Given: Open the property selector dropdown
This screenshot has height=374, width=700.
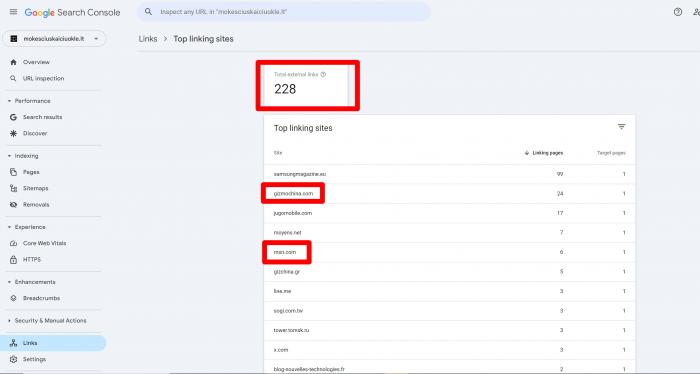Looking at the screenshot, I should click(54, 39).
